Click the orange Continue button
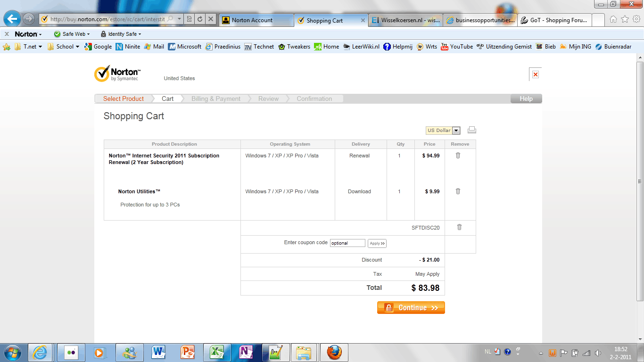This screenshot has width=644, height=362. (411, 308)
